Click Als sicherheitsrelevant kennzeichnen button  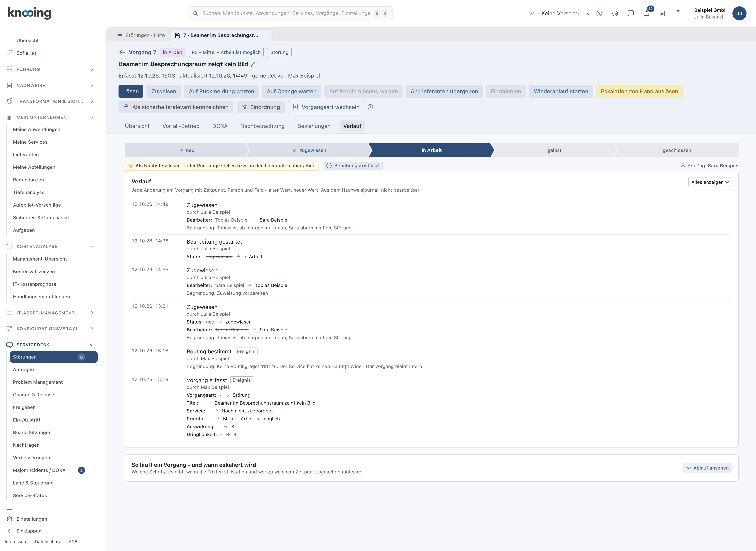176,107
